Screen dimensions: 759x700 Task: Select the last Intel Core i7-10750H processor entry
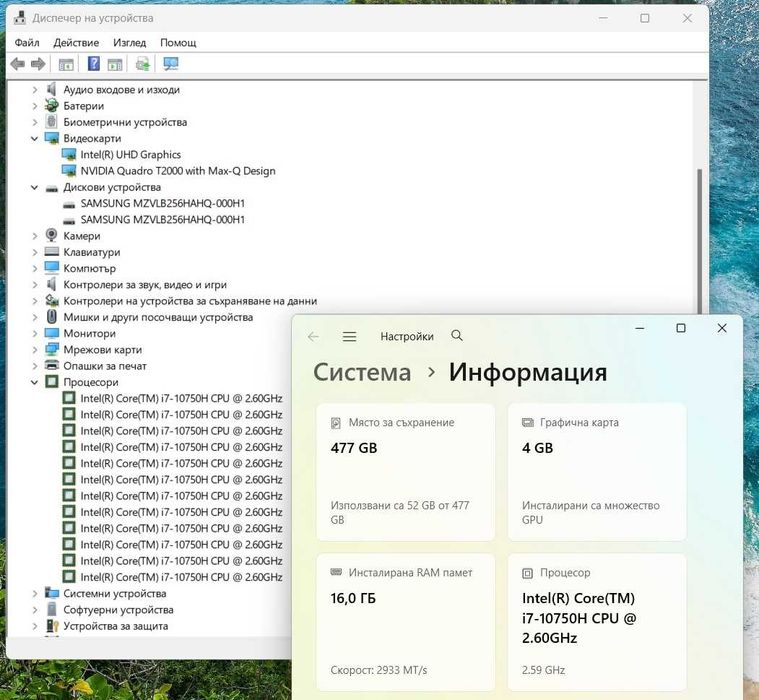point(181,577)
